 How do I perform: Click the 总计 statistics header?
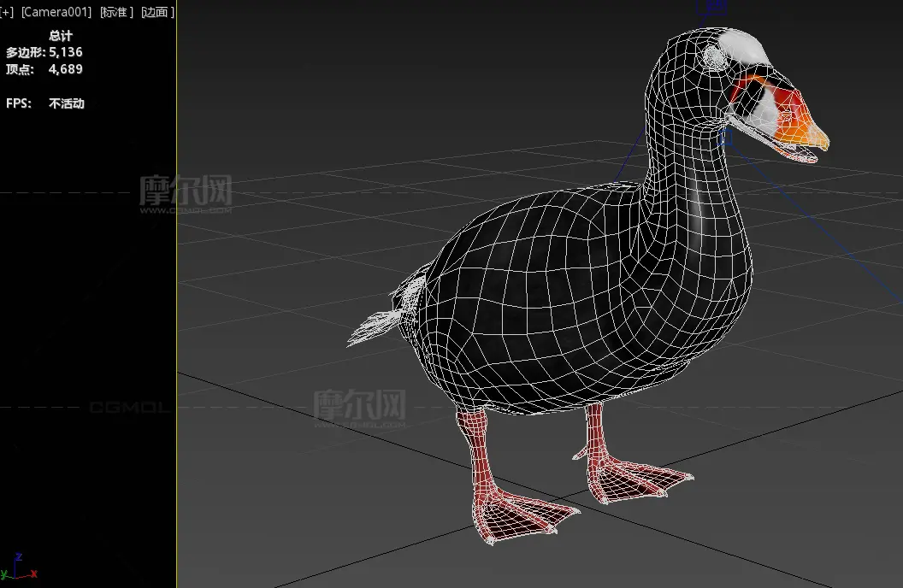(61, 36)
